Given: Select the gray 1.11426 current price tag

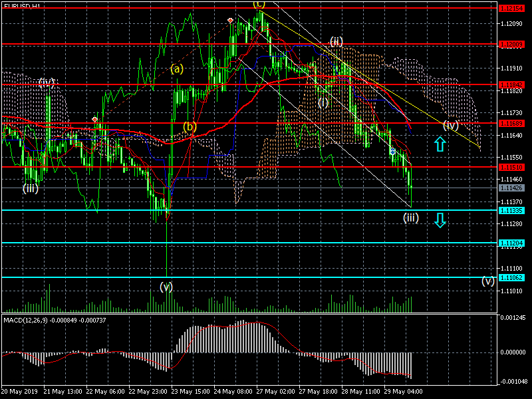Looking at the screenshot, I should (x=514, y=188).
